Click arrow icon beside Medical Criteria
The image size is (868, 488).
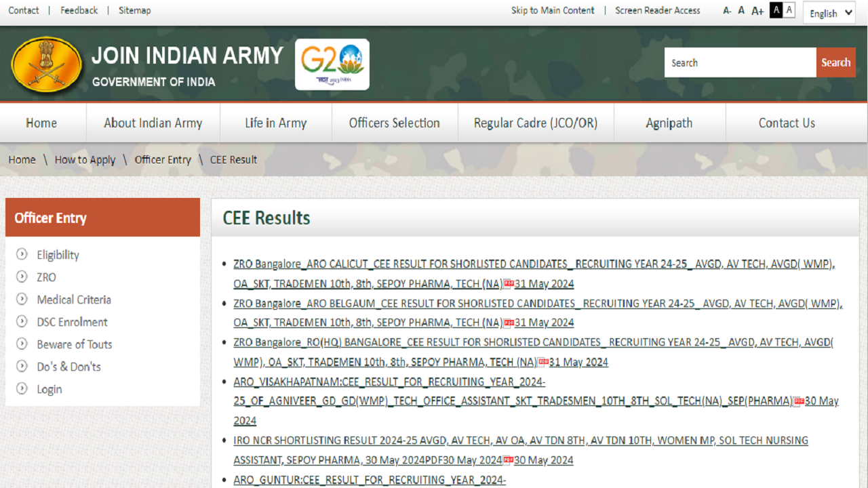point(22,299)
